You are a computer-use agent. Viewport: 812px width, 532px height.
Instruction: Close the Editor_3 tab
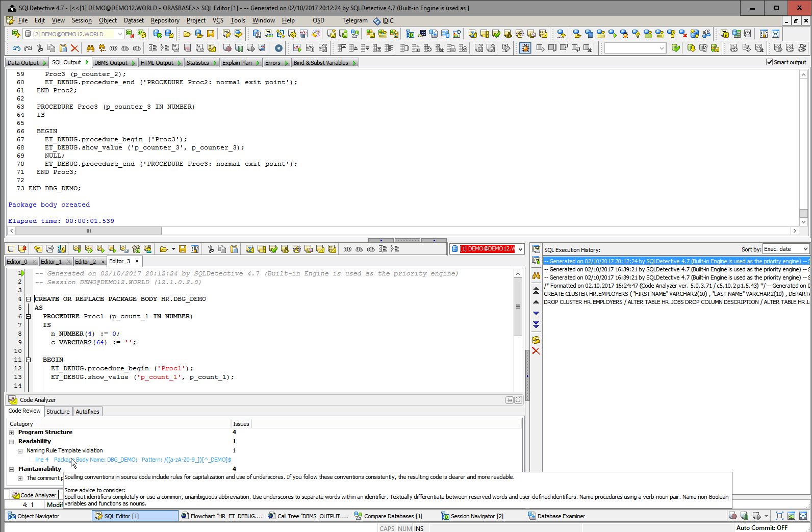137,261
